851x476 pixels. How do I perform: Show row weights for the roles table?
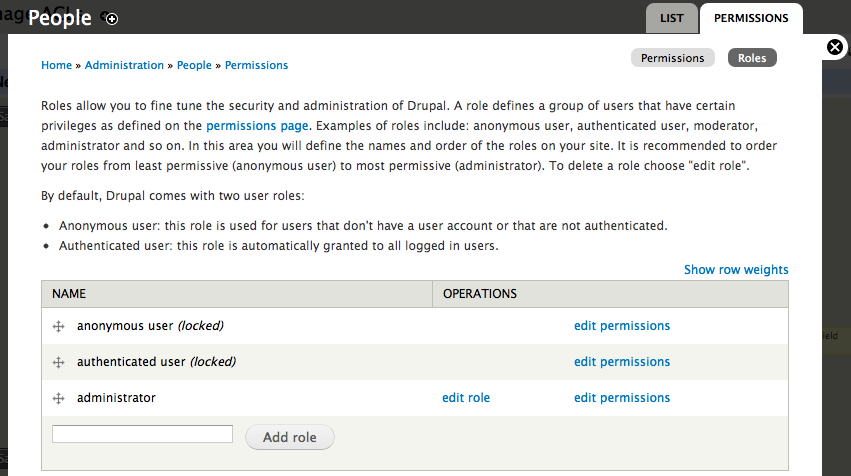736,270
